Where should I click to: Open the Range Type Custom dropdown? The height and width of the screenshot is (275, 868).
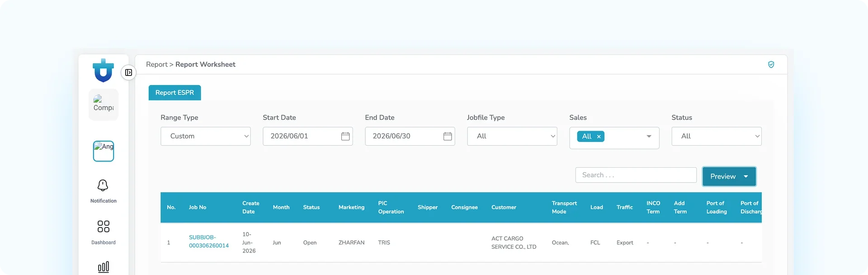[206, 136]
